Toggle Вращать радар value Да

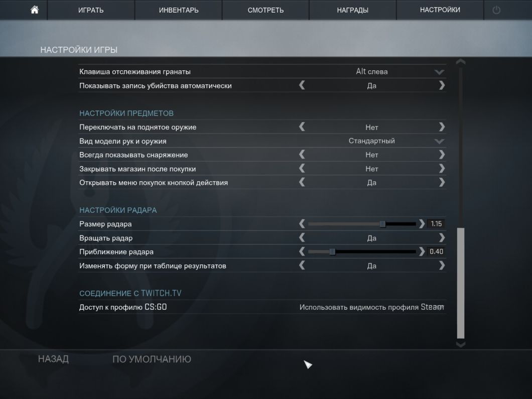[x=371, y=238]
